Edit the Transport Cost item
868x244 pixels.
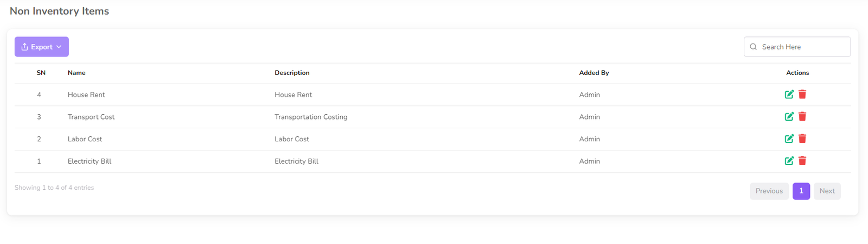coord(789,116)
